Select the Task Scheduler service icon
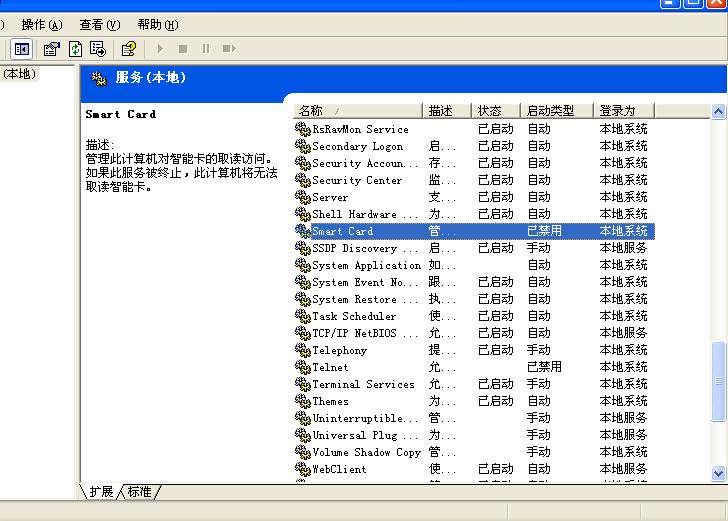 click(x=303, y=316)
